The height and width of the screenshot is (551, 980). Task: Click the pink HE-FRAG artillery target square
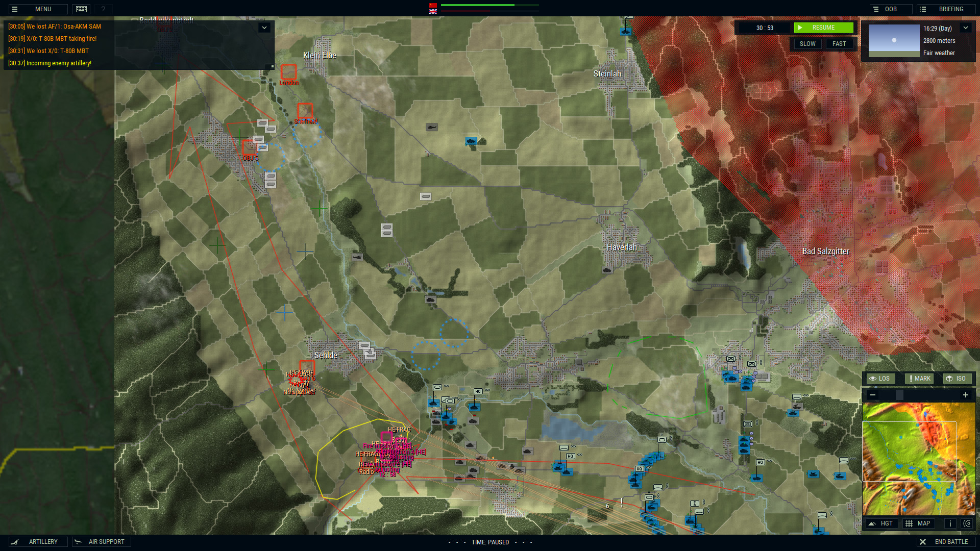(386, 437)
